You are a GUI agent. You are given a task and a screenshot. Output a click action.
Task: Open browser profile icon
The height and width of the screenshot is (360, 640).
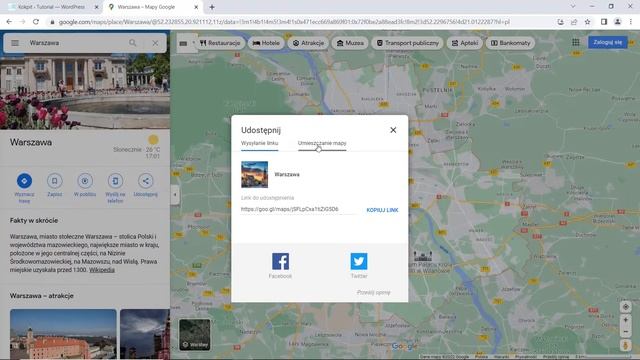tap(618, 22)
